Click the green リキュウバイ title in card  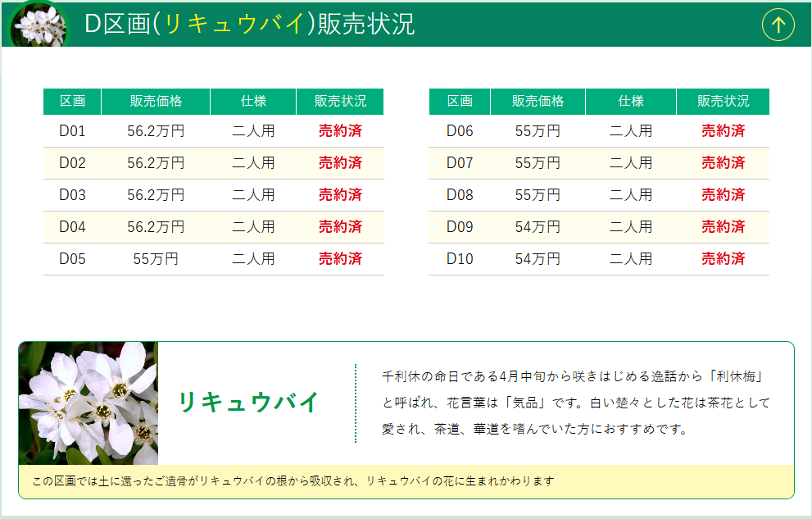pos(247,403)
